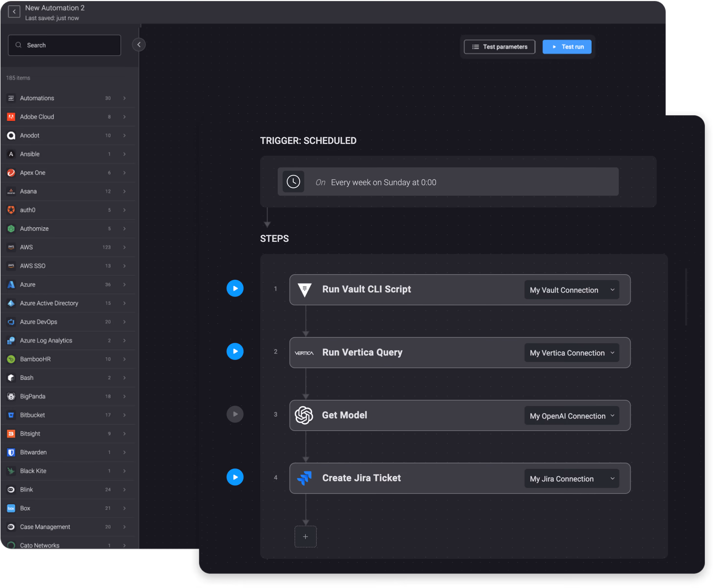
Task: Click the Anodot logo icon
Action: 11,135
